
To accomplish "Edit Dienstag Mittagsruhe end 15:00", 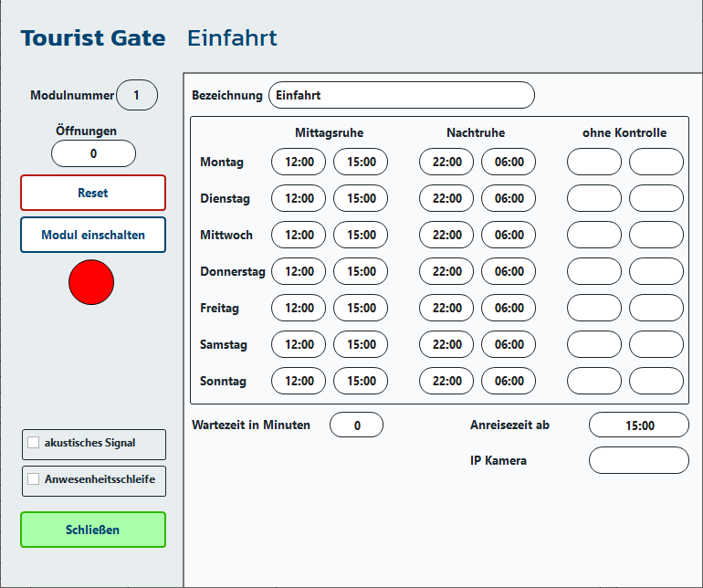I will (361, 198).
